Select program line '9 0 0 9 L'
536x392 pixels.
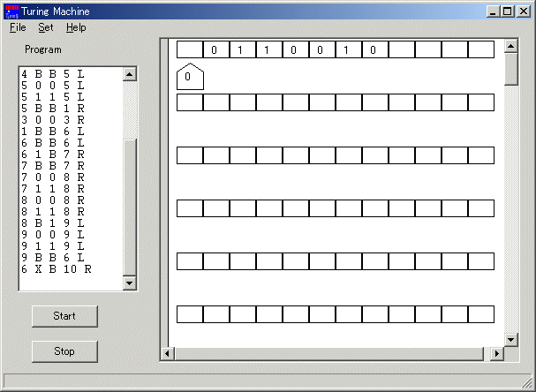pos(53,235)
